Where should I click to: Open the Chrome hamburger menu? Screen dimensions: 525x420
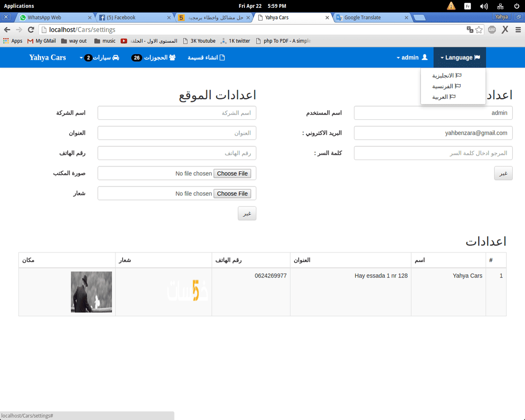pos(518,30)
